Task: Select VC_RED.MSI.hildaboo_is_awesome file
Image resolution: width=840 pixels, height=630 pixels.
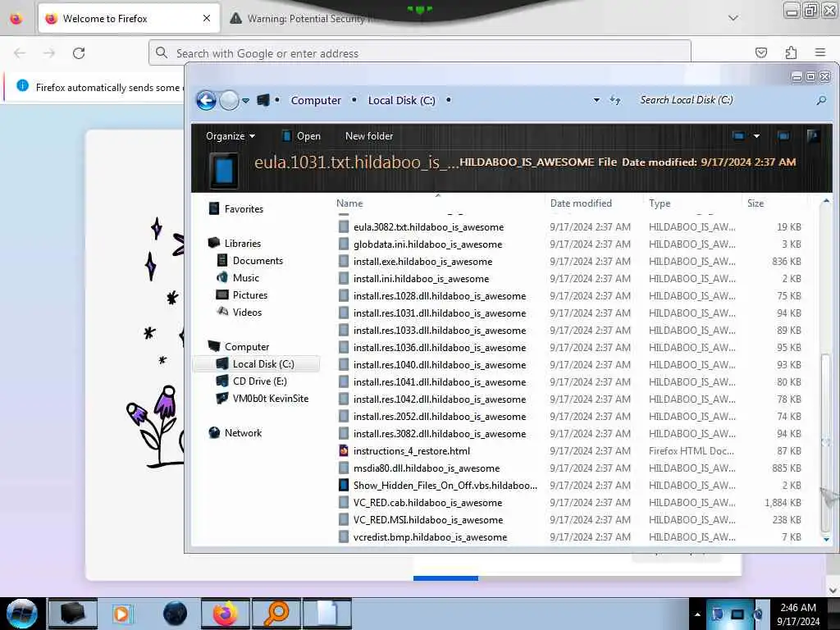Action: tap(428, 519)
